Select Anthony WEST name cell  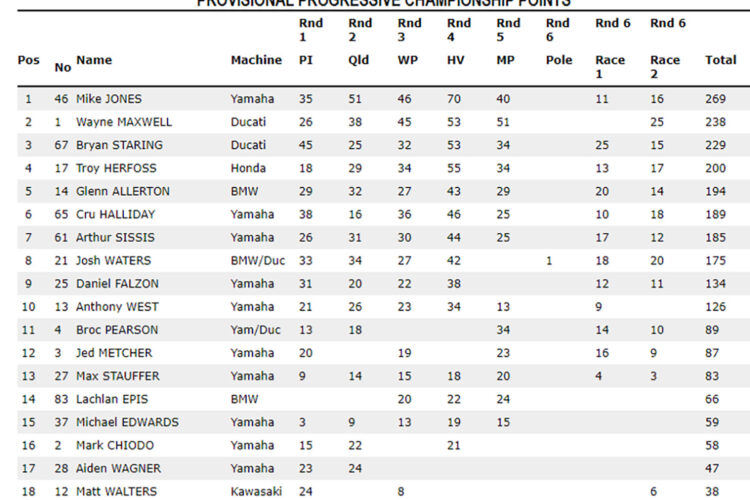click(x=117, y=307)
